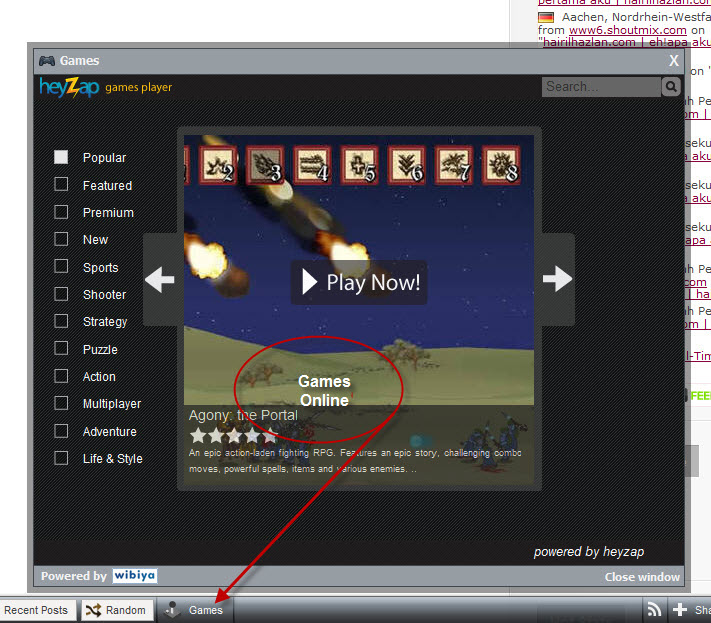
Task: Click the Play Now! button
Action: [x=359, y=282]
